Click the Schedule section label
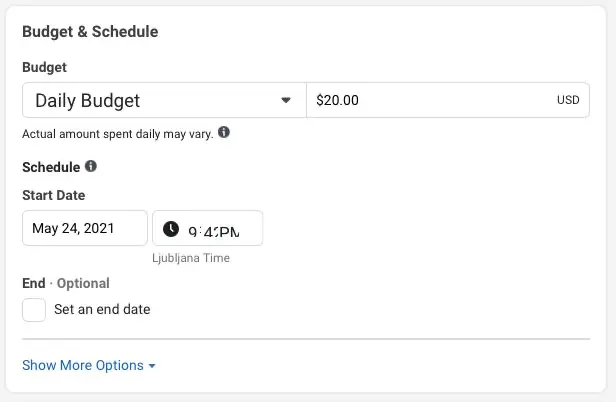 pyautogui.click(x=50, y=167)
